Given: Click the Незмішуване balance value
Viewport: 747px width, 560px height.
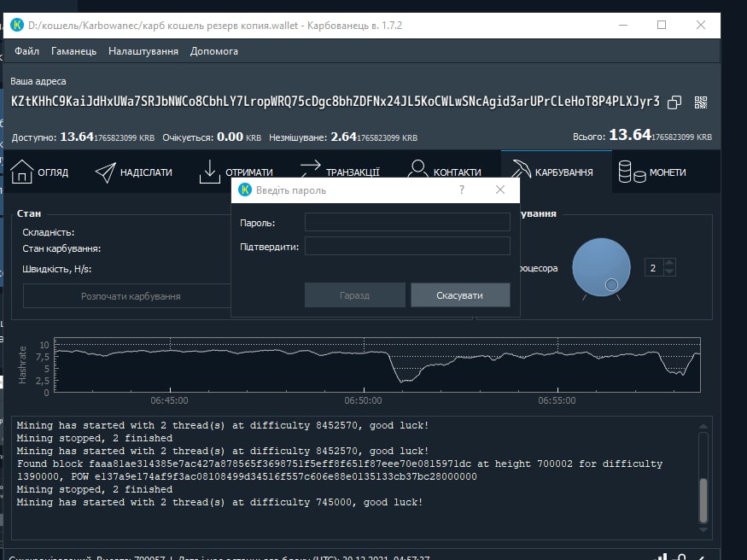Looking at the screenshot, I should coord(374,137).
